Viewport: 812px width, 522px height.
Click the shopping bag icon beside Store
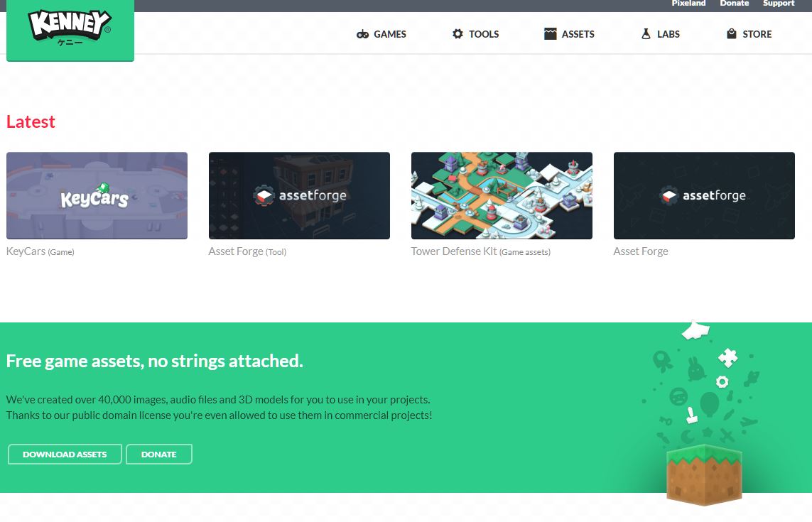pos(731,33)
